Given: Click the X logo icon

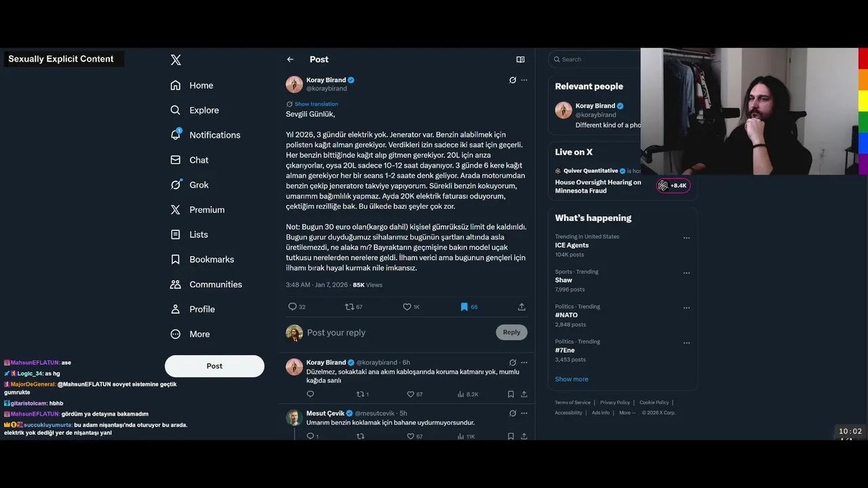Looking at the screenshot, I should click(x=176, y=60).
